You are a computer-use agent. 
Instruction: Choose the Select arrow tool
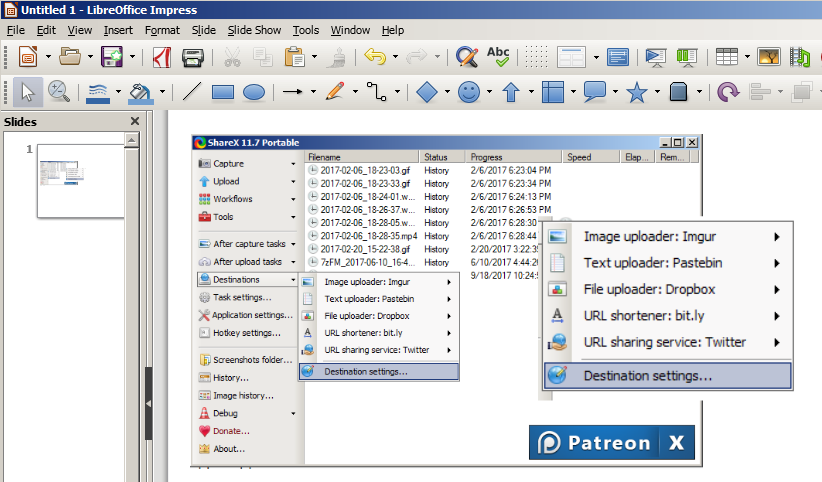click(28, 92)
